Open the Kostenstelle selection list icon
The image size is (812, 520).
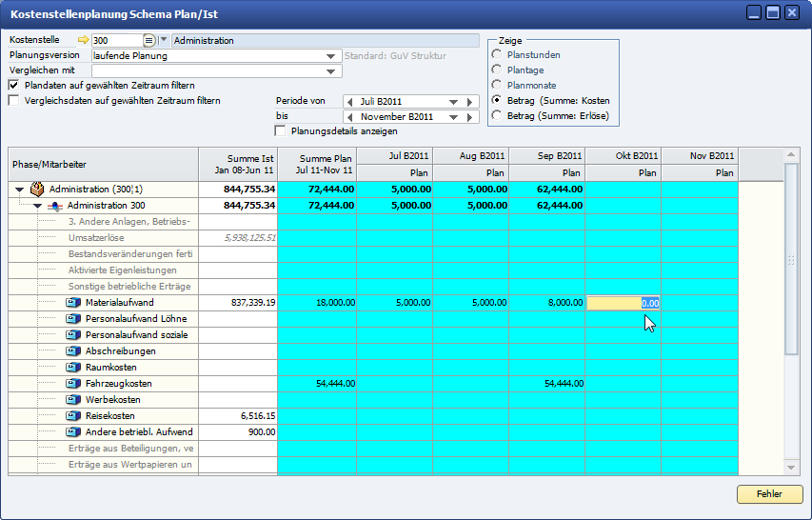coord(149,41)
